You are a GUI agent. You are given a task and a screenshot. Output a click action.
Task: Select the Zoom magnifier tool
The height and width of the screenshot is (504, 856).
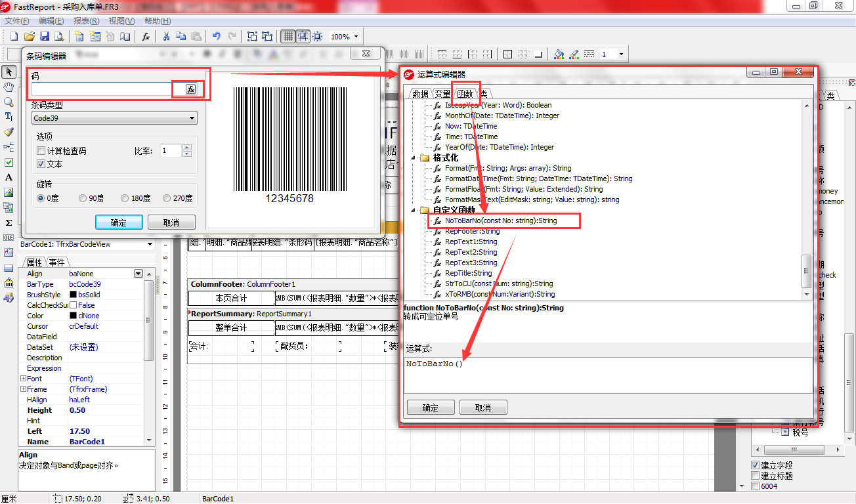(x=9, y=102)
